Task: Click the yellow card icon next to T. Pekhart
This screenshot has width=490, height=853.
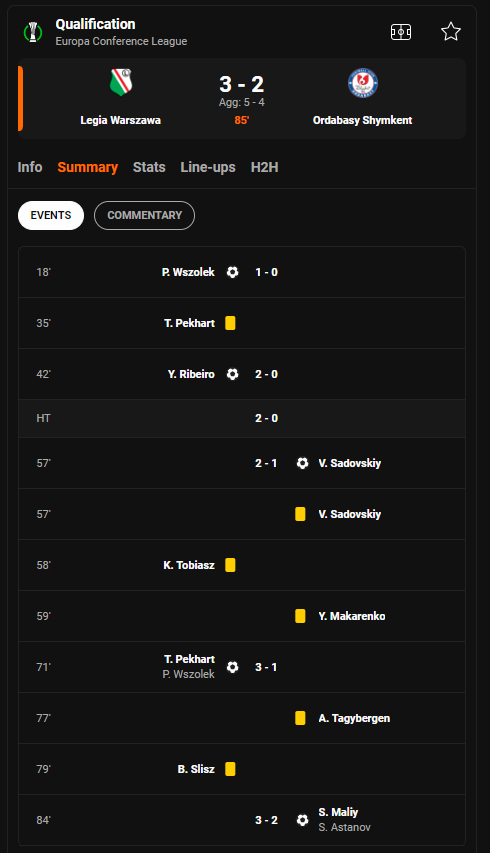Action: pyautogui.click(x=231, y=323)
